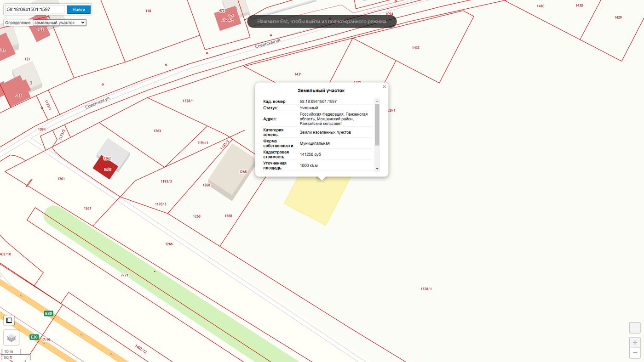Click parcel label 121 on the map
This screenshot has height=362, width=644.
pyautogui.click(x=27, y=59)
